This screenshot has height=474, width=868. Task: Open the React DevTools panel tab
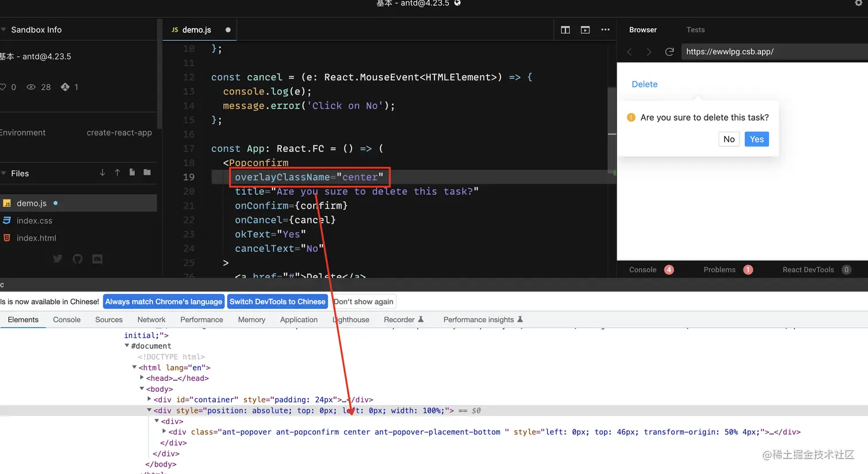tap(808, 269)
